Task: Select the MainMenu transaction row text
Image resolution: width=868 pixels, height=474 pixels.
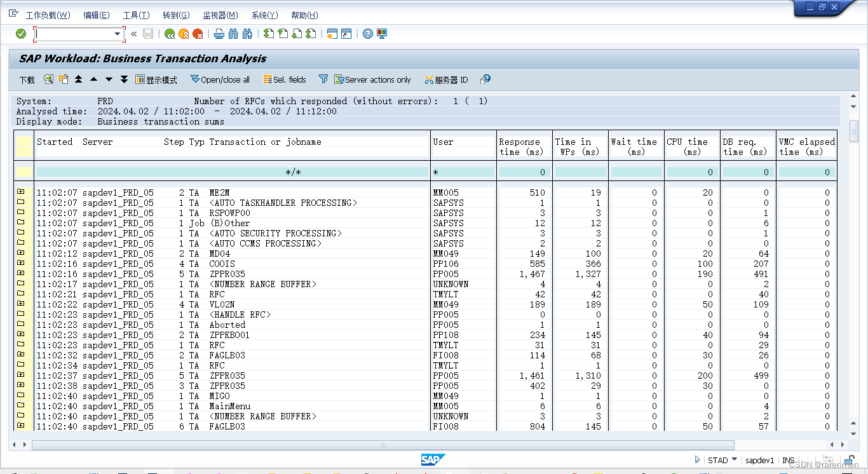Action: 230,405
